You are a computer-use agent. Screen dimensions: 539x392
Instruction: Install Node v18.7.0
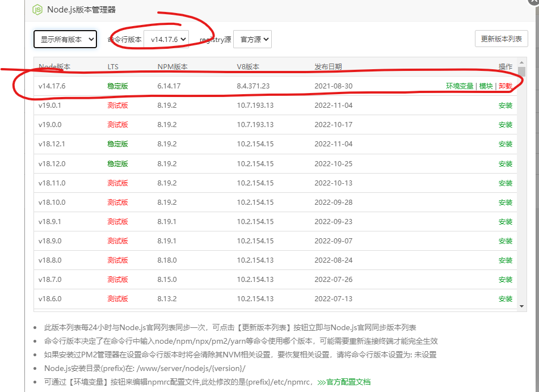click(x=506, y=279)
